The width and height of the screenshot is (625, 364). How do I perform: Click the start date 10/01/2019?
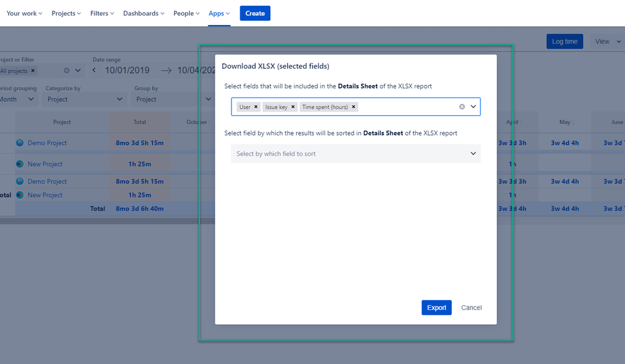(x=127, y=70)
